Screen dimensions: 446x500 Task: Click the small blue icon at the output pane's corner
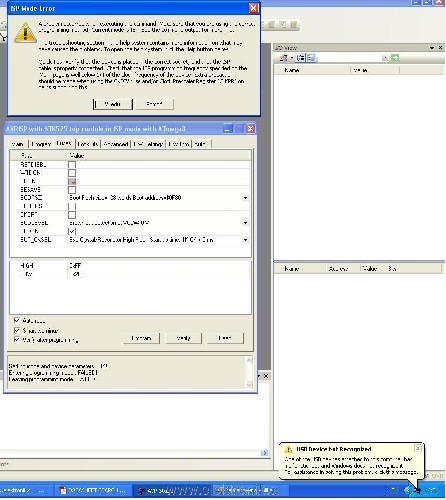(265, 453)
